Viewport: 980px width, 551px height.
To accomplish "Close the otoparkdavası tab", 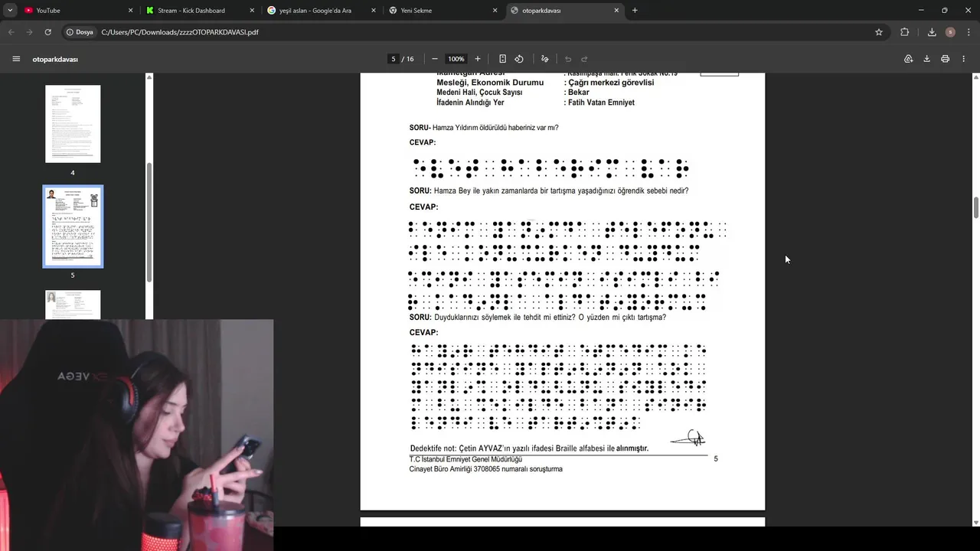I will (616, 10).
